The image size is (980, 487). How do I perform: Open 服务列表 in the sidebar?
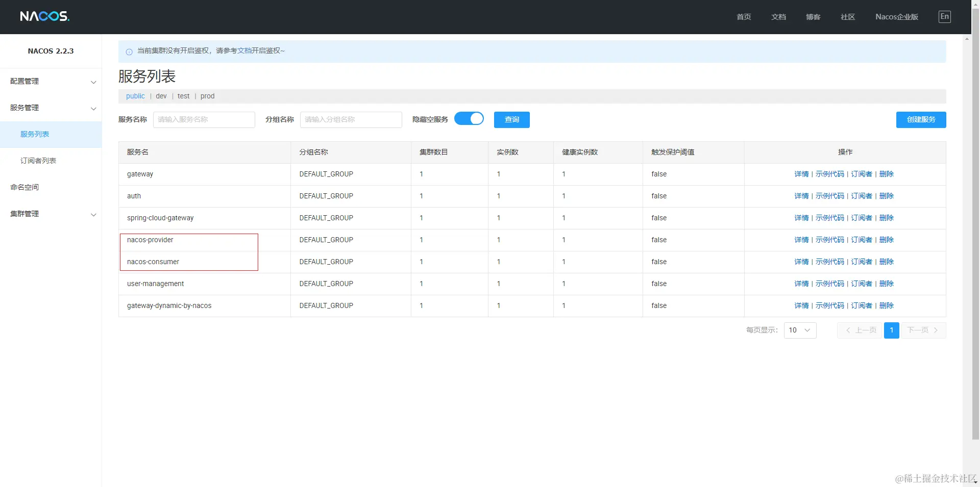coord(51,135)
